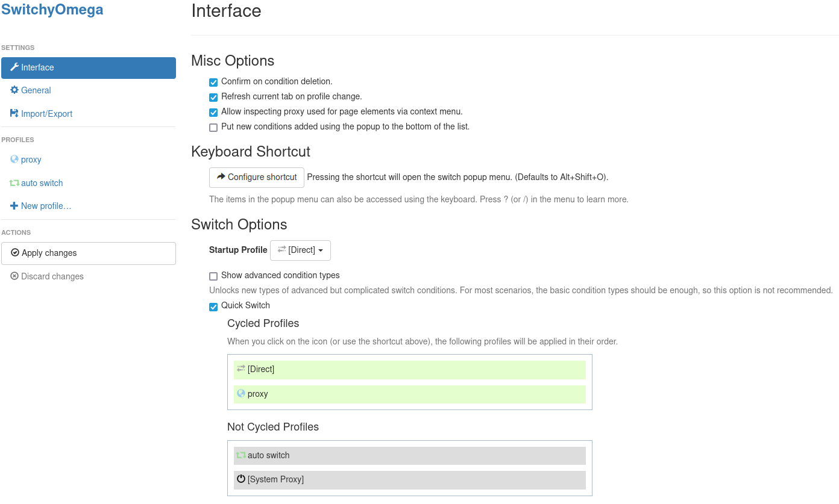Viewport: 839px width, 504px height.
Task: Click Apply changes
Action: coord(88,254)
